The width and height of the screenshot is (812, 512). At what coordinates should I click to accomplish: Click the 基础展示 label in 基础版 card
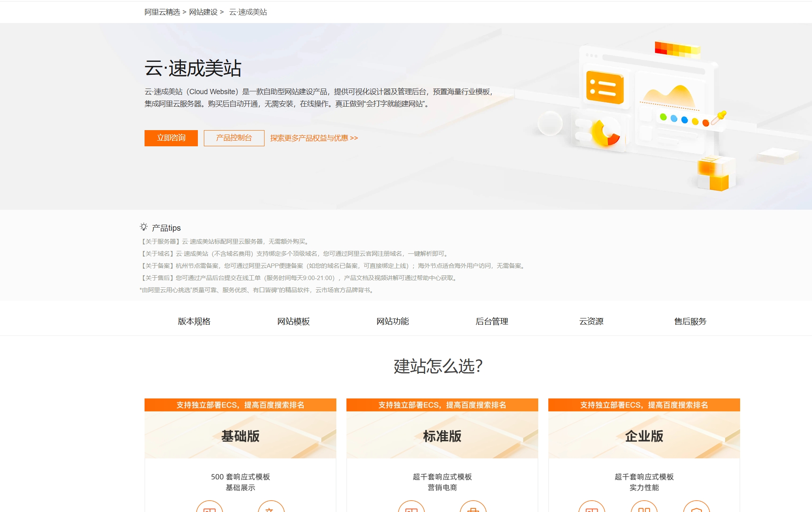tap(240, 488)
